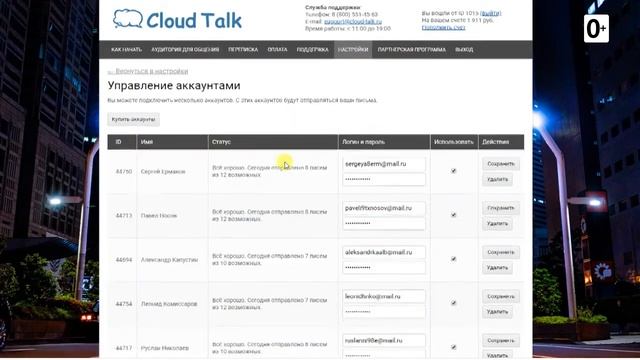640x360 pixels.
Task: Click the выйти link next to the ID
Action: [x=491, y=13]
